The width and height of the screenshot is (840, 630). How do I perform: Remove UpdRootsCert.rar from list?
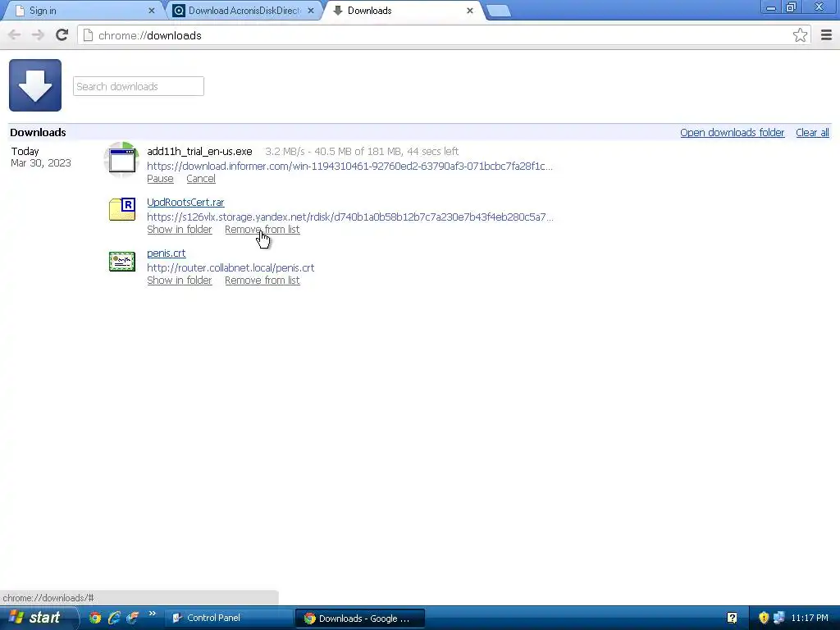[x=262, y=230]
